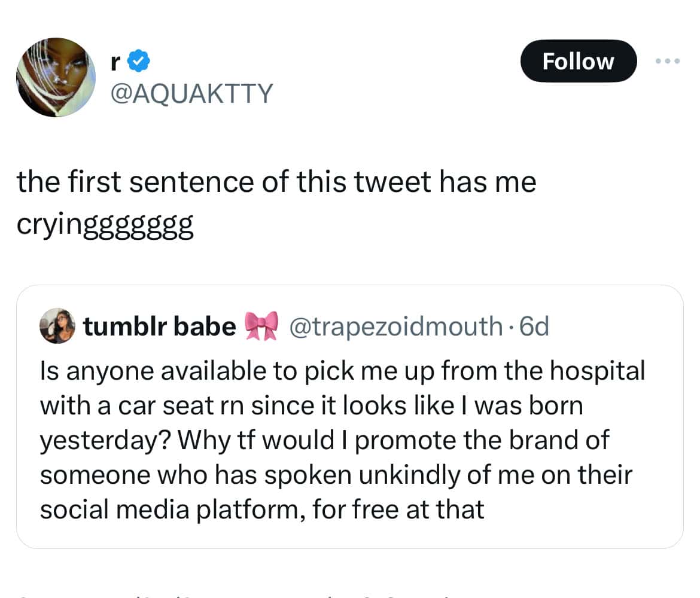
Task: Open r's profile picture
Action: pyautogui.click(x=56, y=77)
